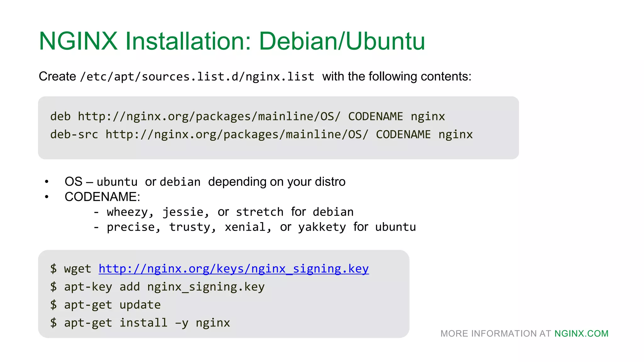Image resolution: width=644 pixels, height=362 pixels.
Task: Open the nginx_signing.key hyperlink
Action: pyautogui.click(x=234, y=269)
